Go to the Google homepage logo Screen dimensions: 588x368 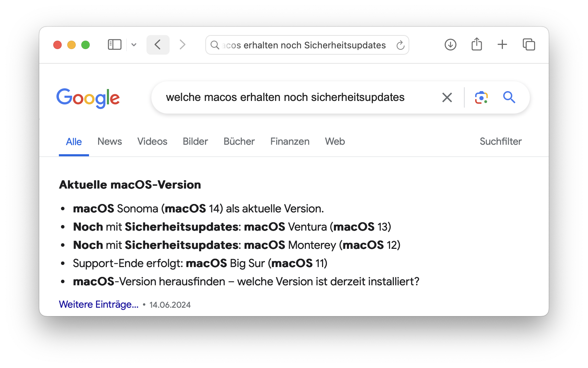coord(88,98)
